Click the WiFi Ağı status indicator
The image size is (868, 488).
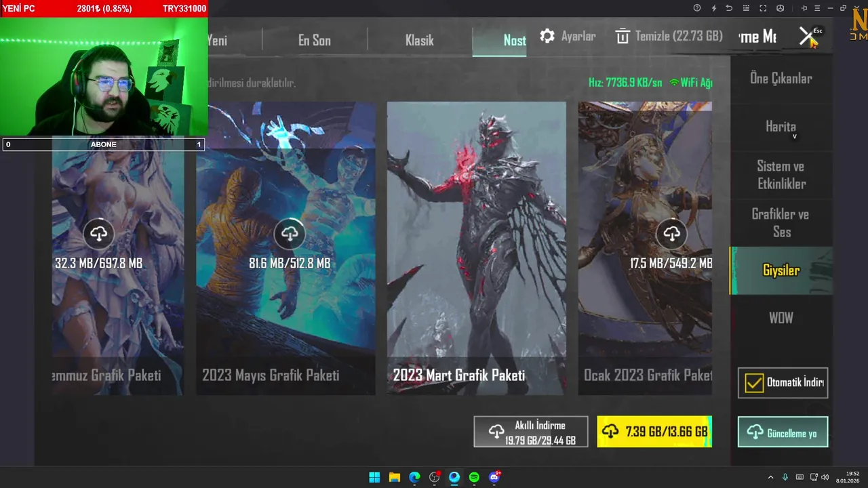pyautogui.click(x=691, y=83)
